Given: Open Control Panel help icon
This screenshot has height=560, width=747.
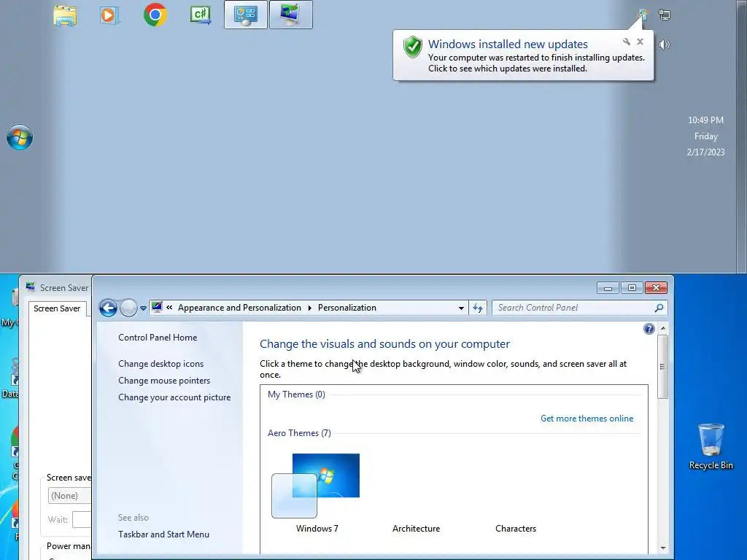Looking at the screenshot, I should click(x=649, y=329).
